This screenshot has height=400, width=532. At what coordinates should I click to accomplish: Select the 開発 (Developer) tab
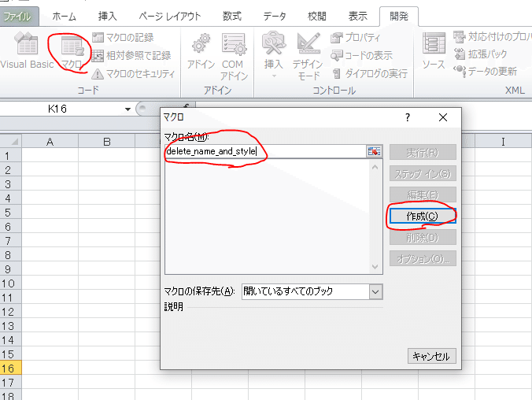(x=399, y=17)
